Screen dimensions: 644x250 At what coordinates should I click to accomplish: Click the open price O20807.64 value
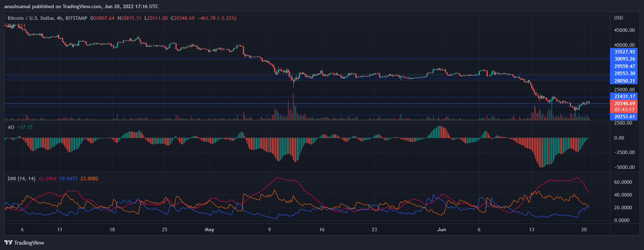pos(102,18)
